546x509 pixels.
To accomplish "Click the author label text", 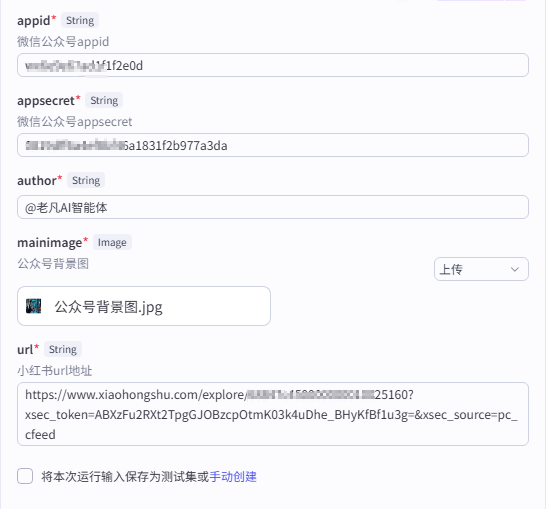I will [x=37, y=180].
